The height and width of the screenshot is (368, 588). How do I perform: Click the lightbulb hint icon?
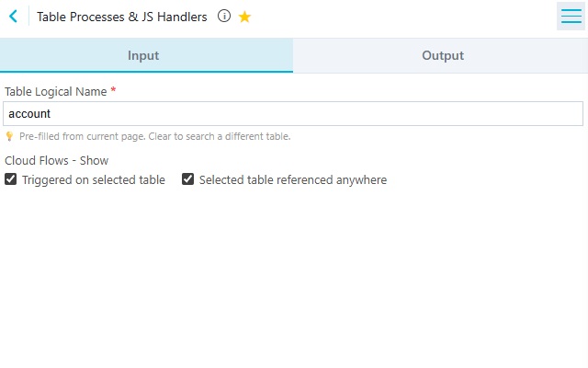pyautogui.click(x=9, y=136)
